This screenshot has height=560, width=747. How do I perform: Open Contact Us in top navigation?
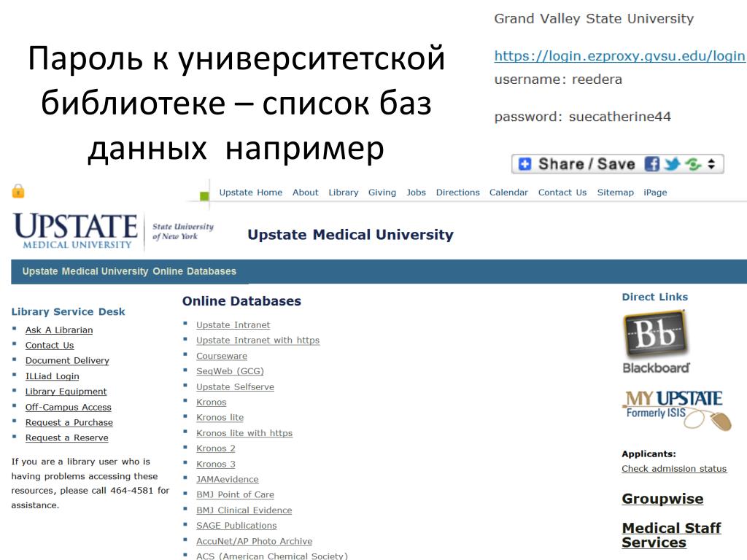tap(562, 192)
